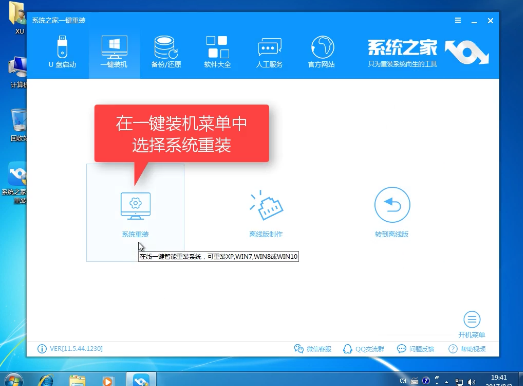
Task: Show hidden tray icons arrow
Action: click(447, 381)
